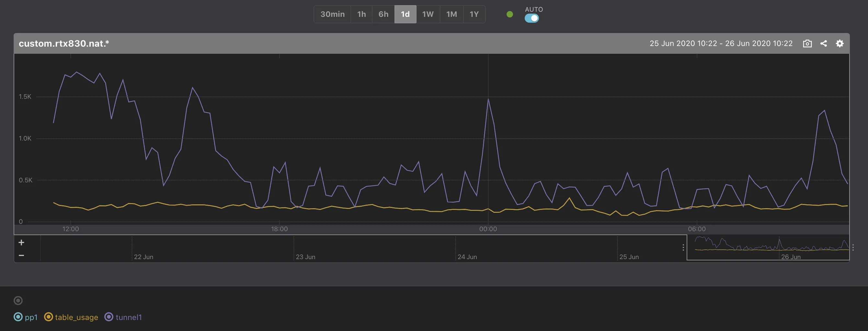Viewport: 868px width, 331px height.
Task: Click the right handle of the navigator window
Action: pyautogui.click(x=852, y=247)
